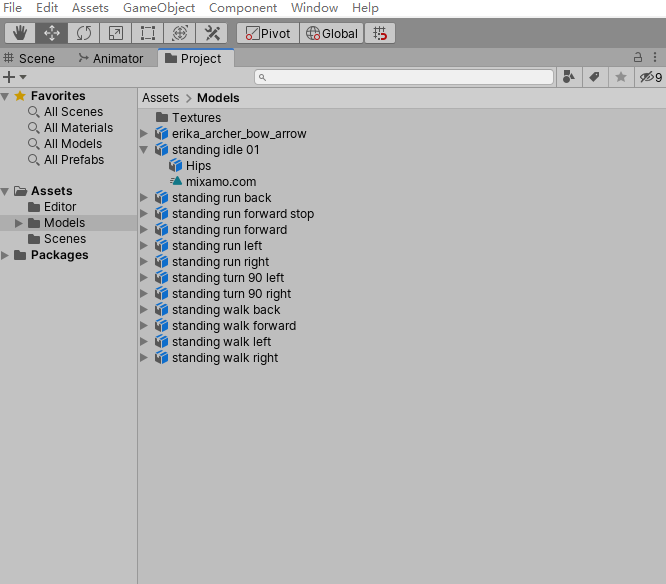Save search to Favorites star
The image size is (666, 584).
[x=621, y=77]
